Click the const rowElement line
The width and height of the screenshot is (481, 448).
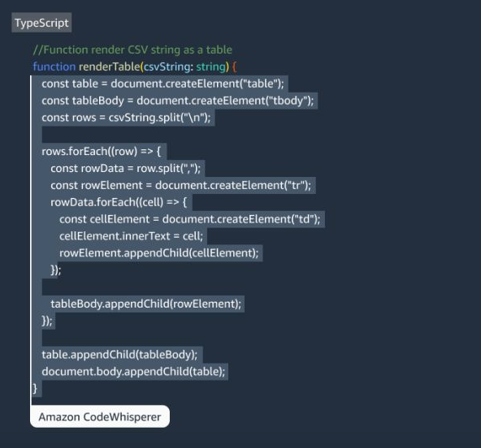[180, 185]
